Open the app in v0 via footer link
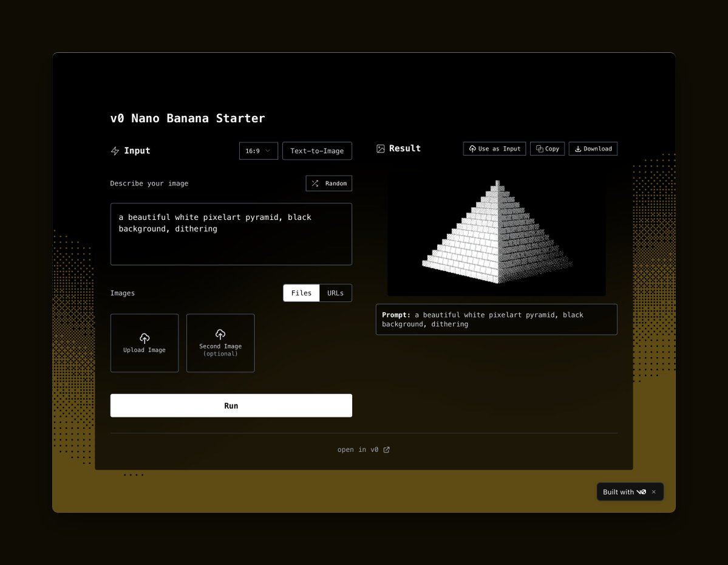Screen dimensions: 728x565 click(x=363, y=450)
